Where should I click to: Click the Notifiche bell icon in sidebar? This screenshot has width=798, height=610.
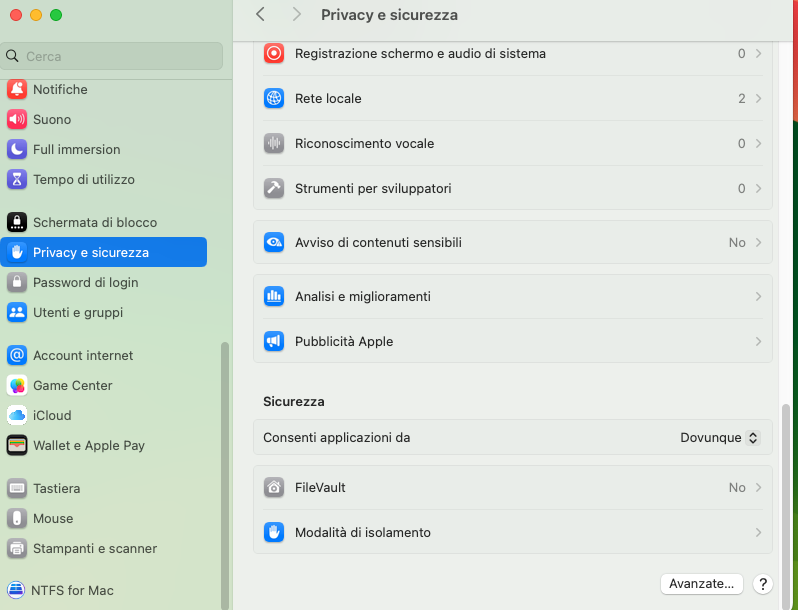click(x=17, y=89)
